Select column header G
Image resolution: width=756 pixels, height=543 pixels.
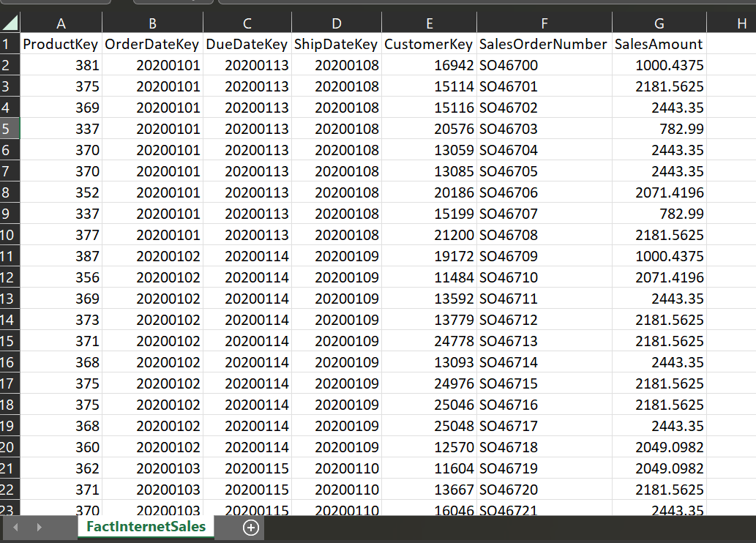[x=658, y=23]
